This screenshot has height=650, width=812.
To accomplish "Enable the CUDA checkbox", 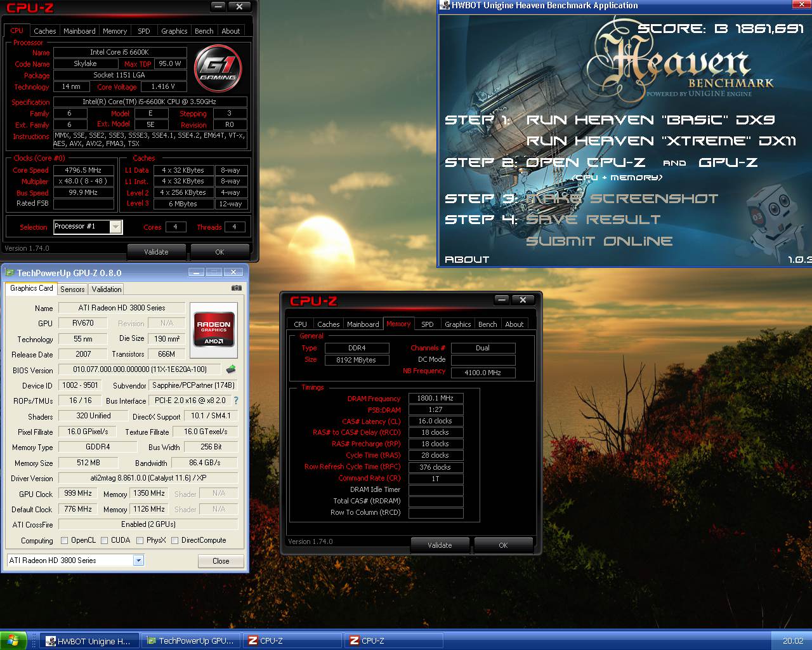I will point(104,540).
